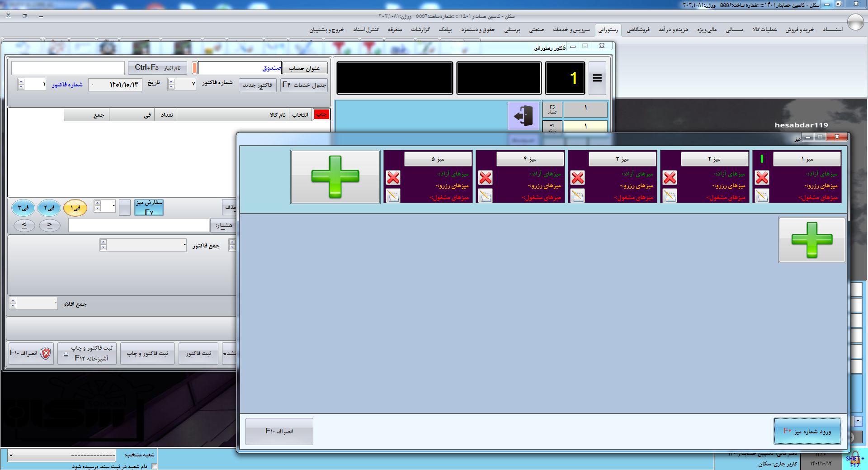Edit میز ۱ using the notepad icon
868x470 pixels.
(x=762, y=195)
